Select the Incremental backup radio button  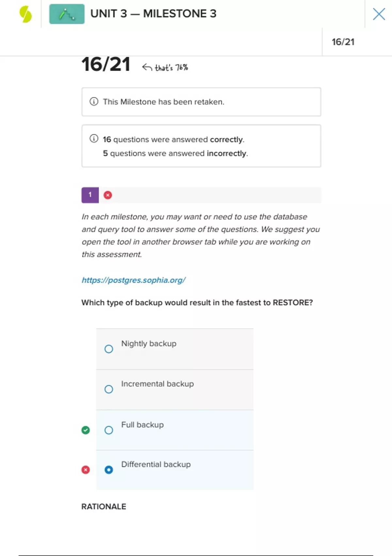point(109,389)
